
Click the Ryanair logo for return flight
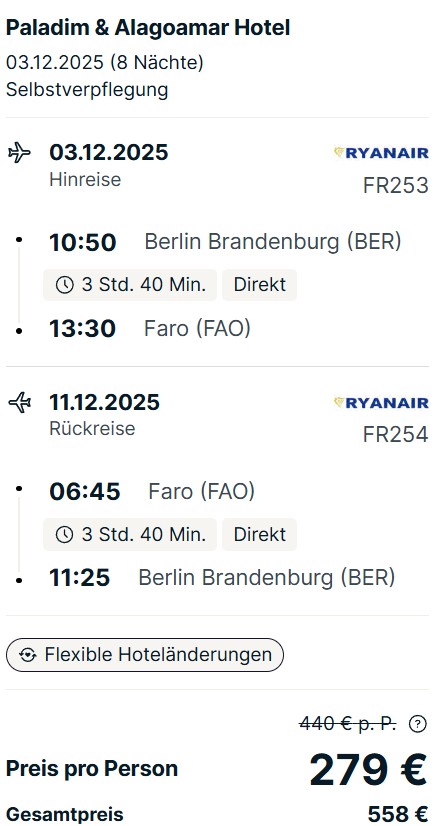[381, 402]
